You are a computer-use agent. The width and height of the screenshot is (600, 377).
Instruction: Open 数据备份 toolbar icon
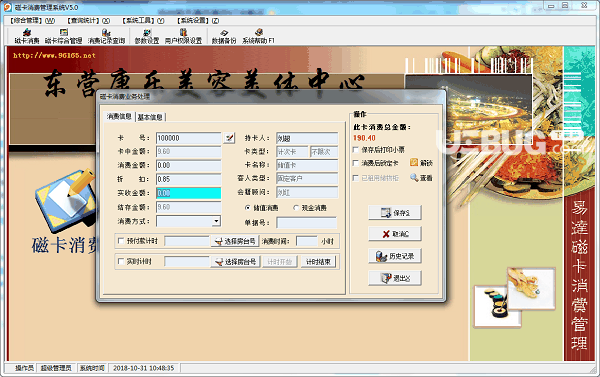[x=224, y=36]
